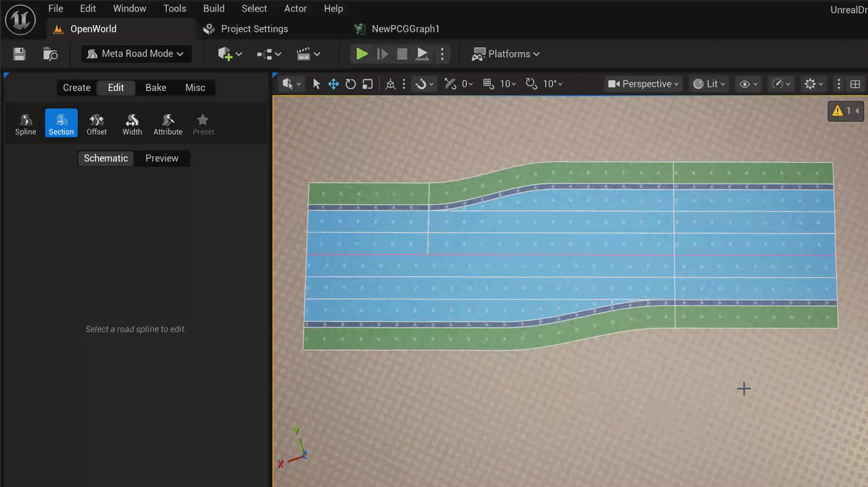Select the Create mode tab
This screenshot has width=868, height=487.
pyautogui.click(x=77, y=87)
